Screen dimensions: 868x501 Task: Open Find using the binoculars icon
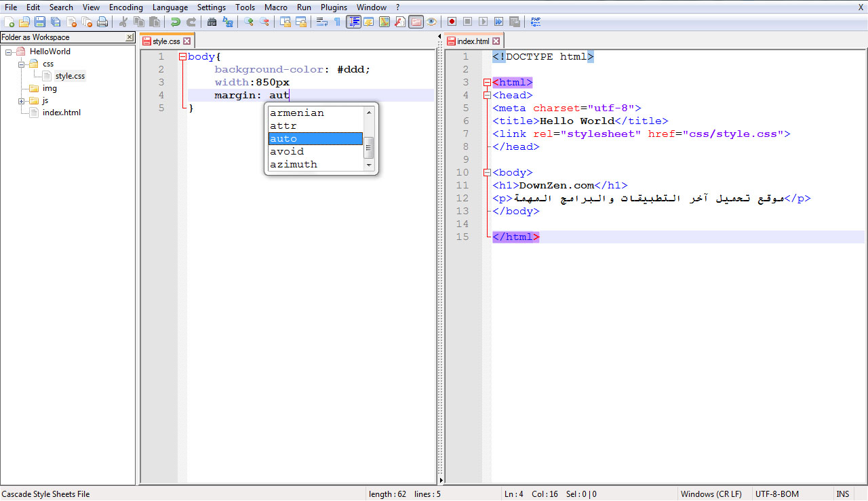tap(212, 22)
